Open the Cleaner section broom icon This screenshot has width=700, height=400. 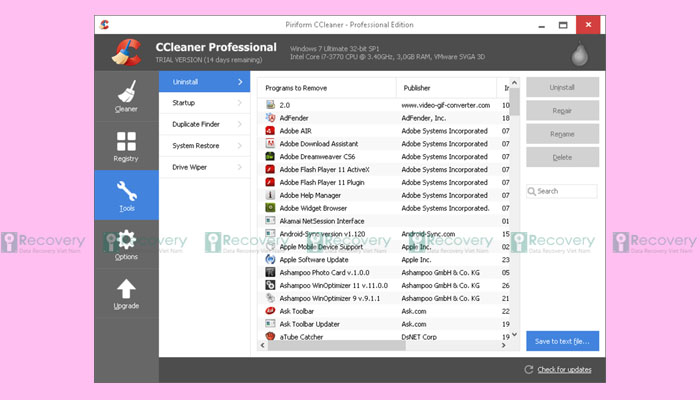126,91
